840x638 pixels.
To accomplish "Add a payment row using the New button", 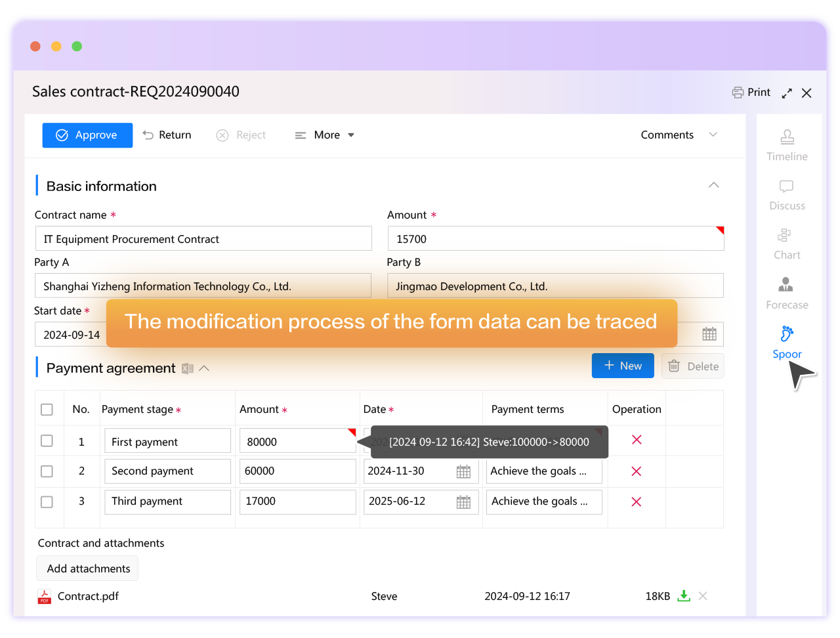I will tap(622, 366).
